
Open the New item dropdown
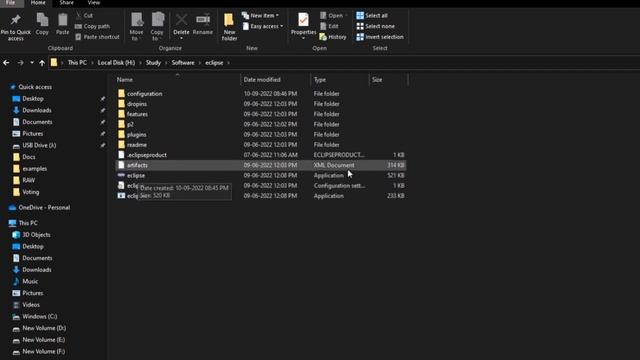pos(260,16)
